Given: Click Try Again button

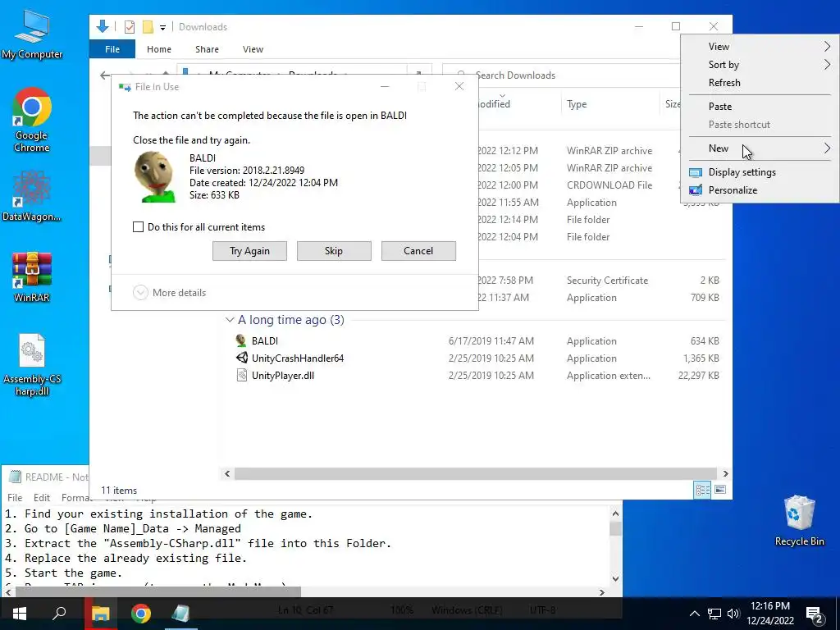Looking at the screenshot, I should 249,251.
